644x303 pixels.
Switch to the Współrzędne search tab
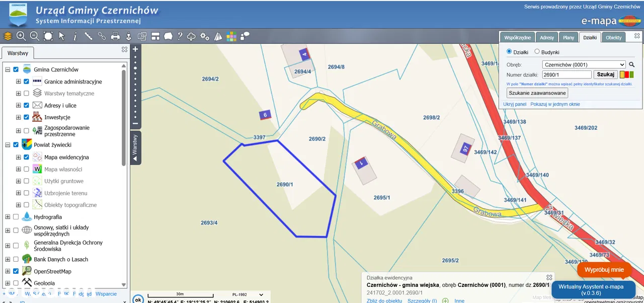point(518,38)
